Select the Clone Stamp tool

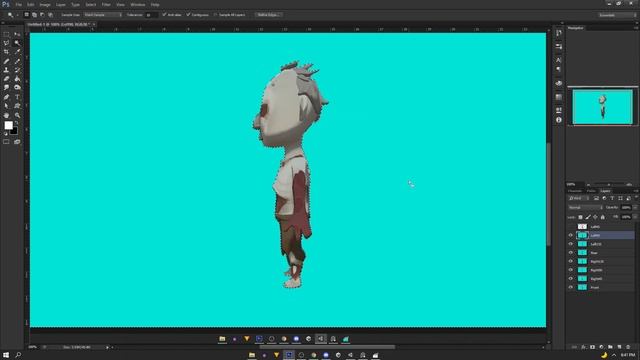point(6,70)
